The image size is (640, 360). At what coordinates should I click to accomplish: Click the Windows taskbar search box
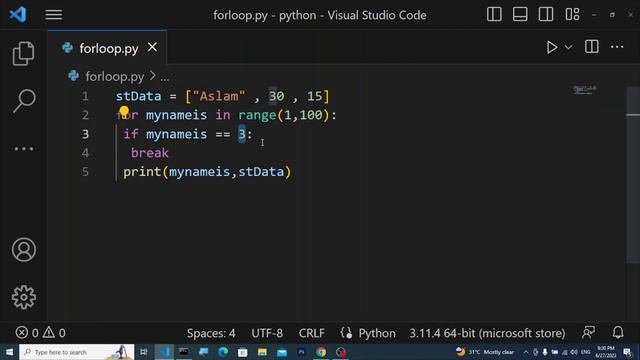coord(77,352)
